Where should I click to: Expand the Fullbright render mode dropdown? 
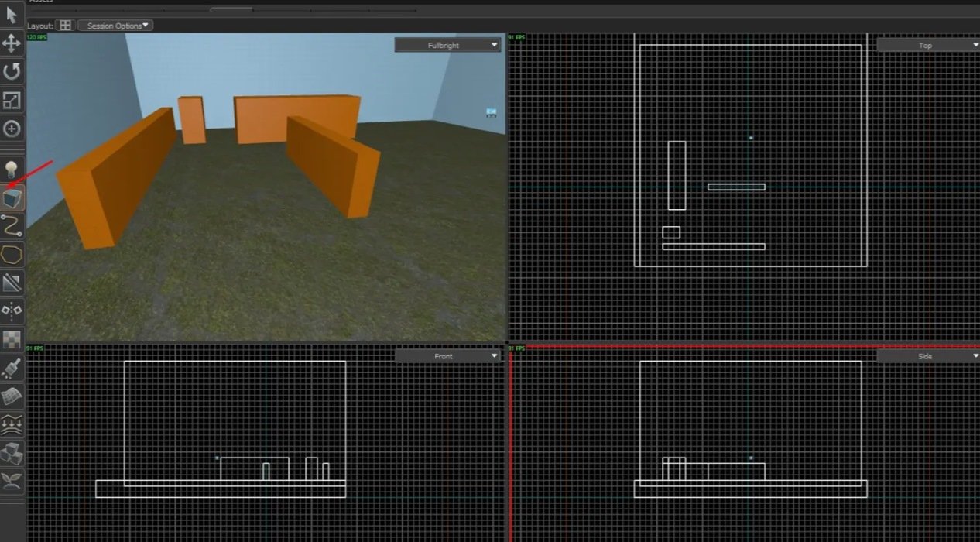click(448, 46)
